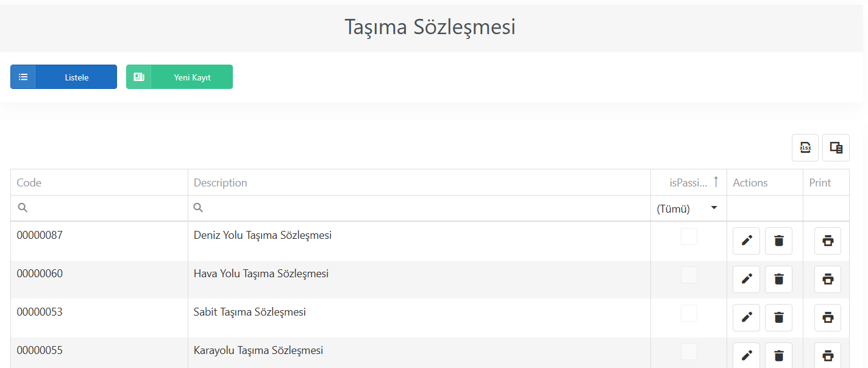Click the Listele button
The height and width of the screenshot is (368, 868).
point(63,77)
